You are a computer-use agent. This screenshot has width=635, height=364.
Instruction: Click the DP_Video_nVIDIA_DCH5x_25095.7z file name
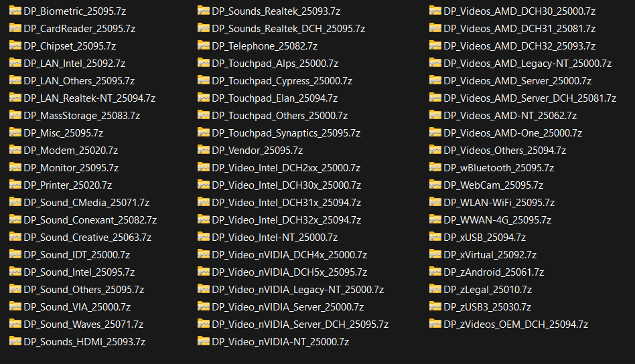pos(289,272)
